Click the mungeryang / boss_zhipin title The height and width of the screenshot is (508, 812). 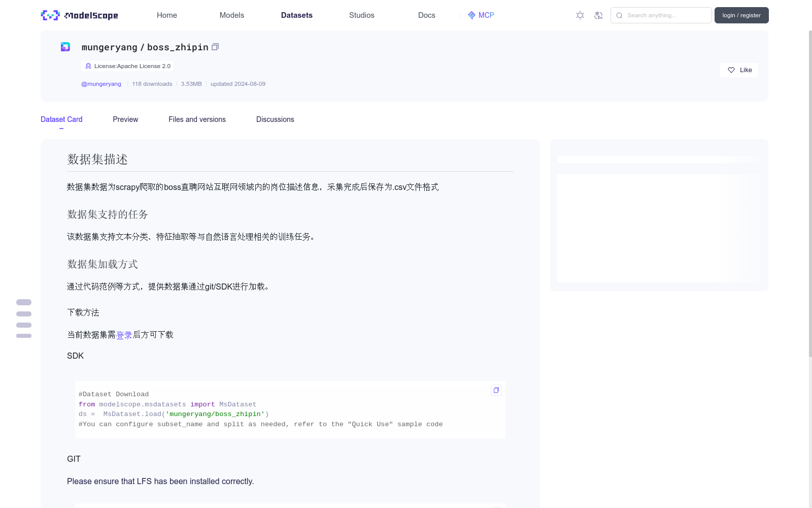[145, 47]
